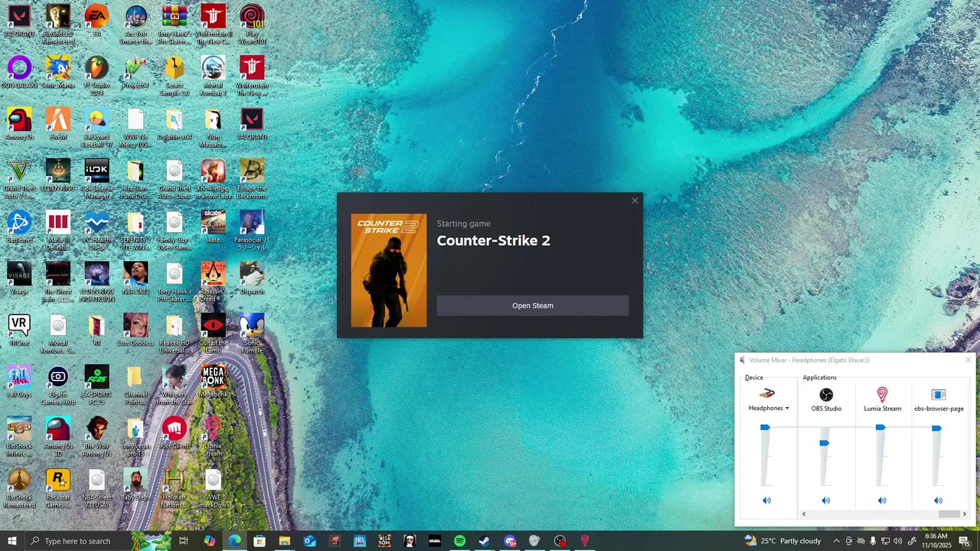Open Microsoft Edge from the taskbar
980x551 pixels.
click(x=234, y=541)
